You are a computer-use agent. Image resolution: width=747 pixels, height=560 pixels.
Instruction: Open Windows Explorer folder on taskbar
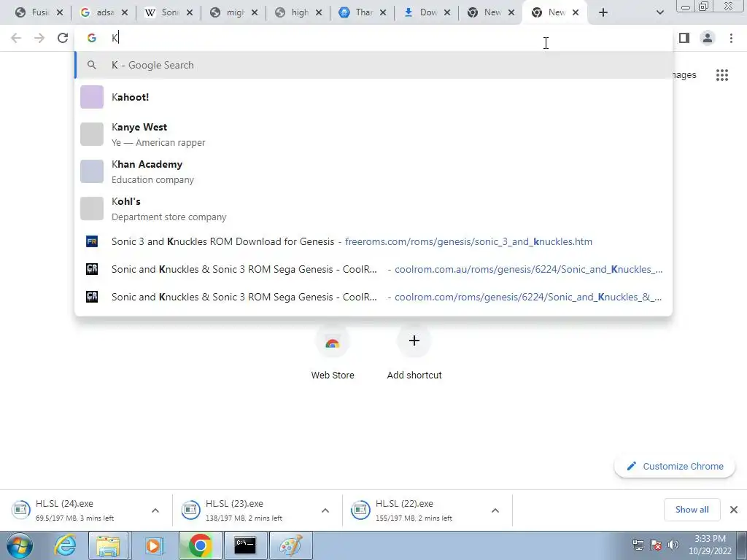(x=108, y=545)
